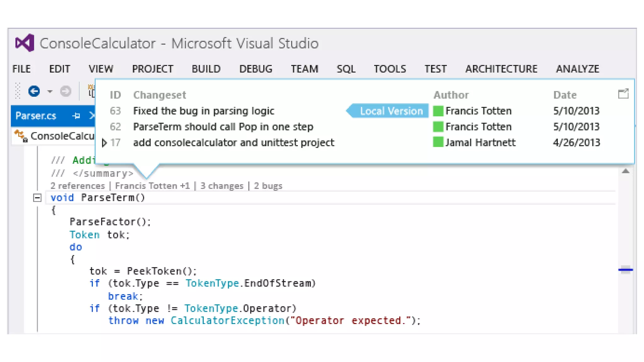
Task: Click the Local Version label tag
Action: tap(391, 111)
